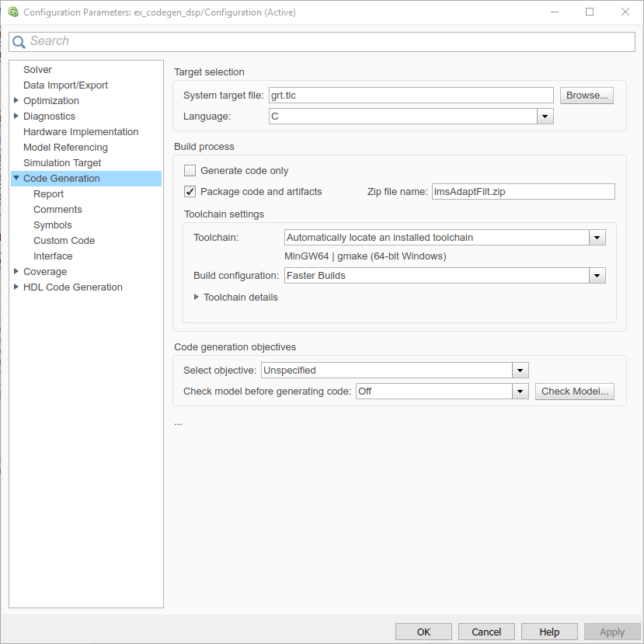644x644 pixels.
Task: Enable Generate code only checkbox
Action: tap(190, 170)
